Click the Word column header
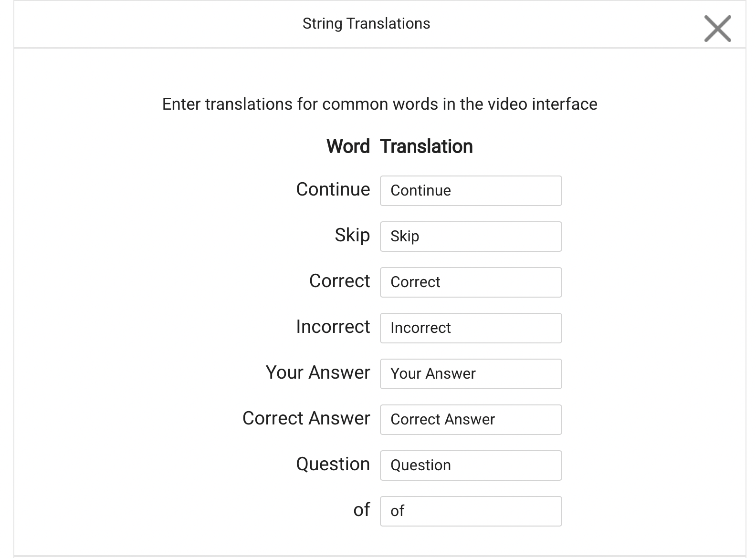This screenshot has height=558, width=756. (348, 146)
